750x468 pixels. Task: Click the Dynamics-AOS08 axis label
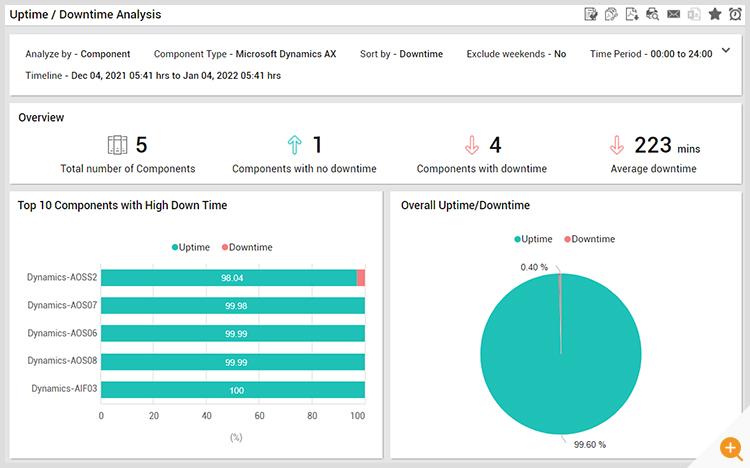pyautogui.click(x=62, y=361)
